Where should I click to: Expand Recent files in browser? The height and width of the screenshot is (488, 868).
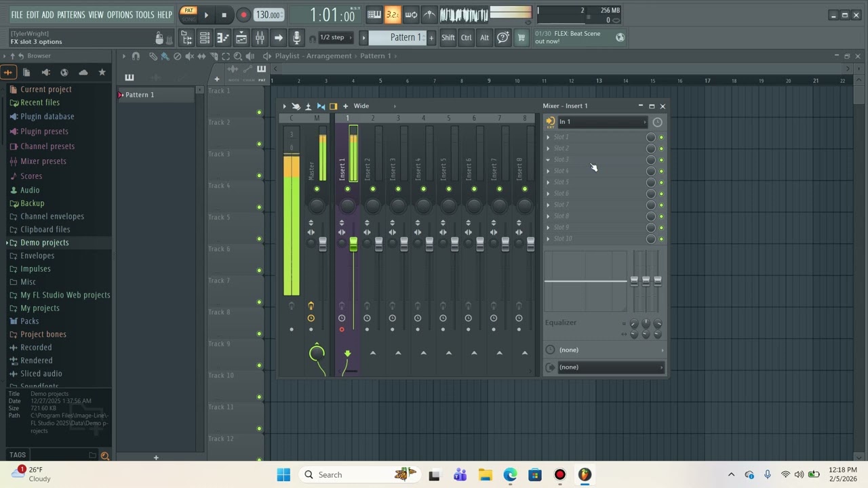coord(40,102)
